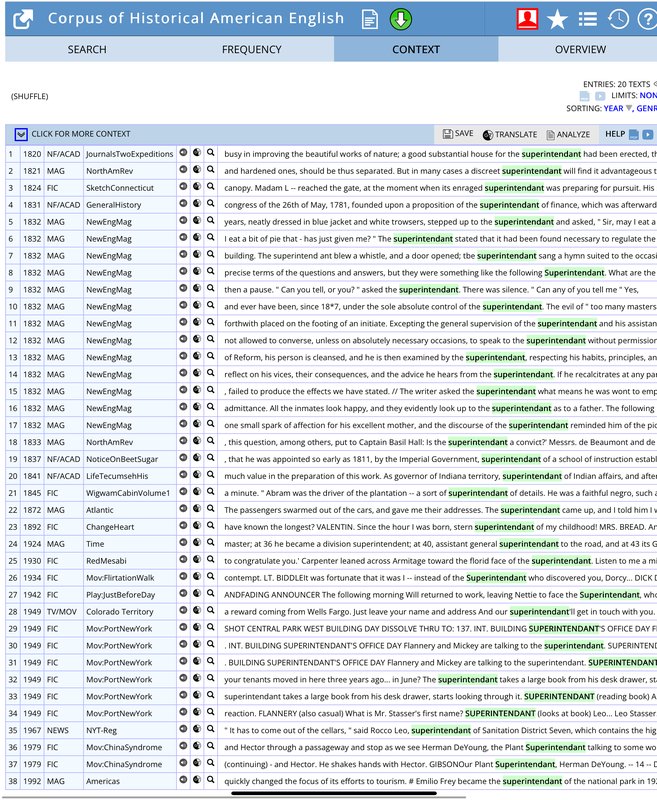The image size is (657, 800).
Task: Click highlighted superintendant in row 38 text
Action: coord(532,781)
